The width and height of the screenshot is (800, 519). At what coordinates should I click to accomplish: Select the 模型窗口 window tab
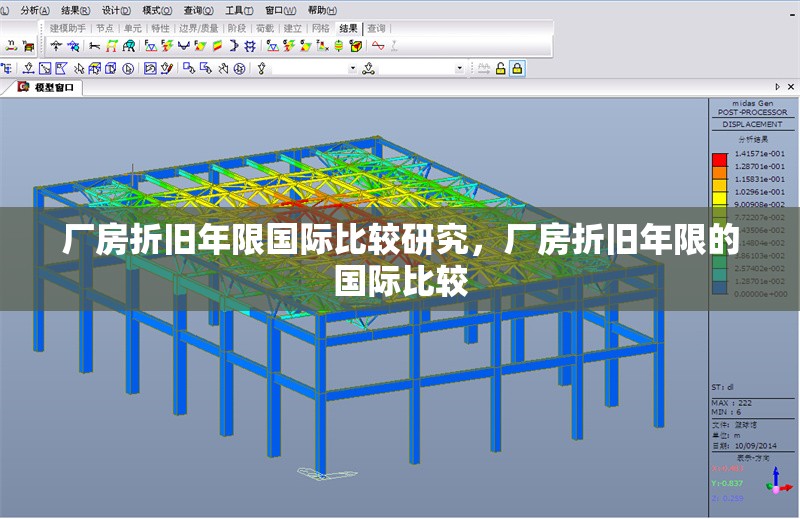coord(53,88)
